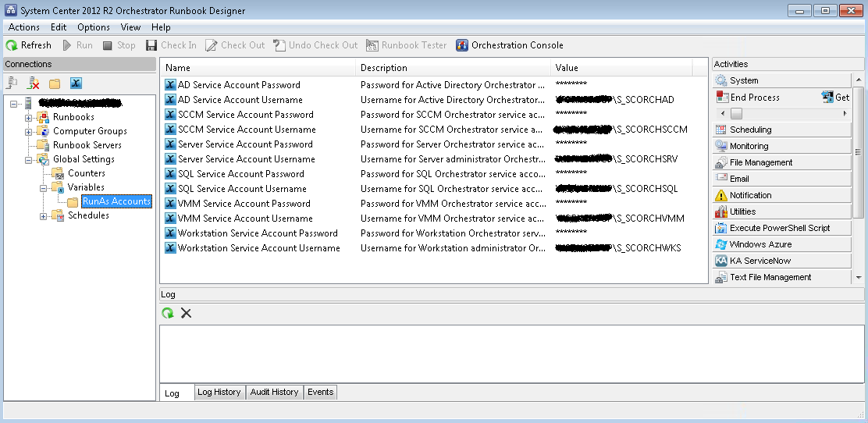868x423 pixels.
Task: Open the File Management activities category
Action: [x=781, y=162]
